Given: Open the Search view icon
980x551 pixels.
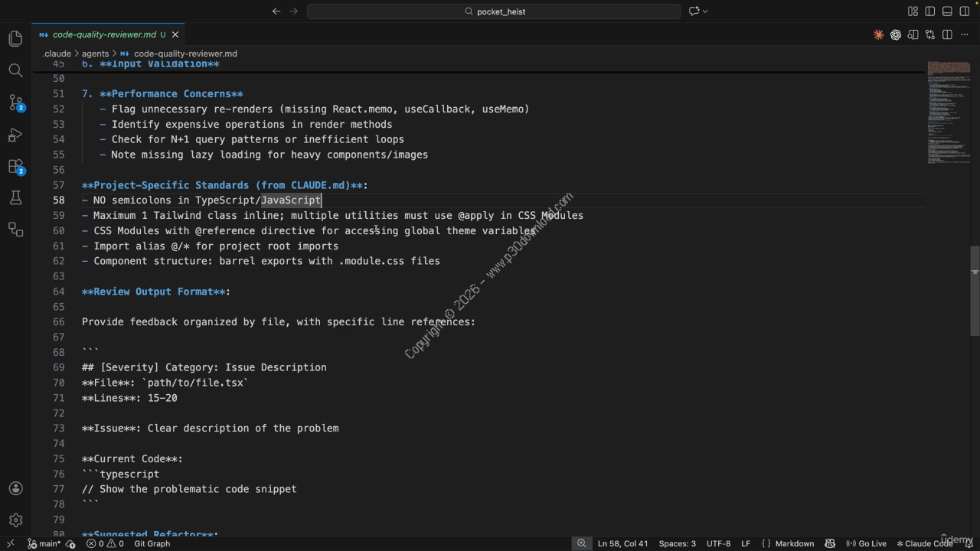Looking at the screenshot, I should 15,70.
